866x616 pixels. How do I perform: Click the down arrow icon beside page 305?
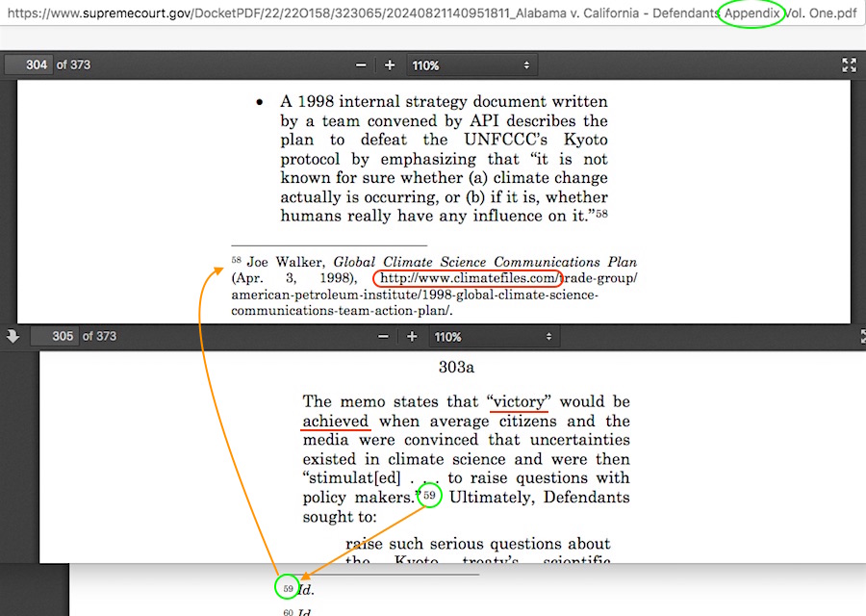(13, 336)
